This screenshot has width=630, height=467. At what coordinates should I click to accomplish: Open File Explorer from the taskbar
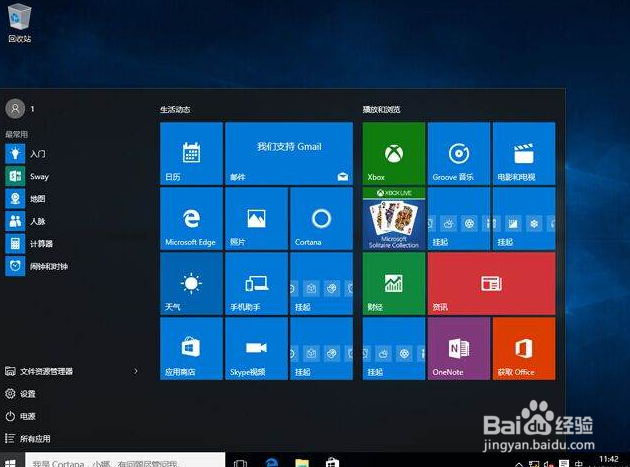click(302, 463)
